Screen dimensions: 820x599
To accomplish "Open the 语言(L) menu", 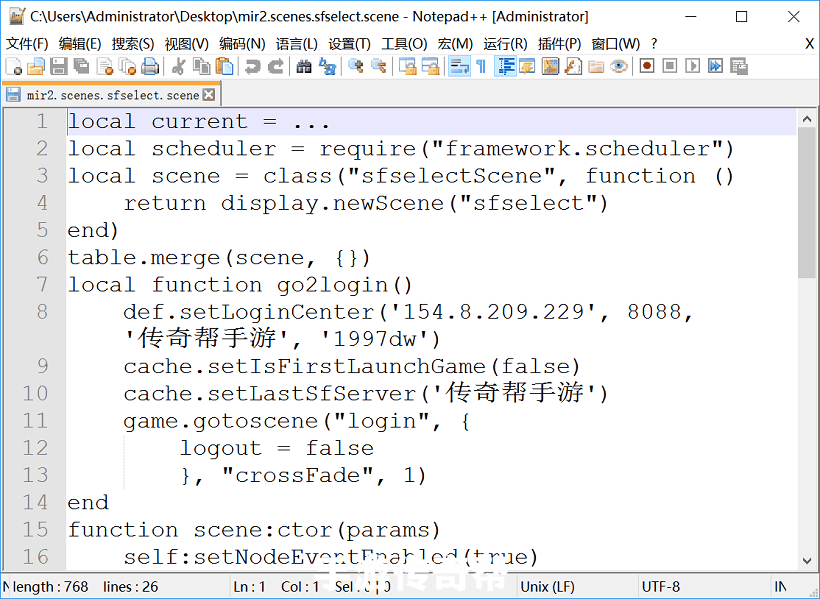I will [x=297, y=44].
